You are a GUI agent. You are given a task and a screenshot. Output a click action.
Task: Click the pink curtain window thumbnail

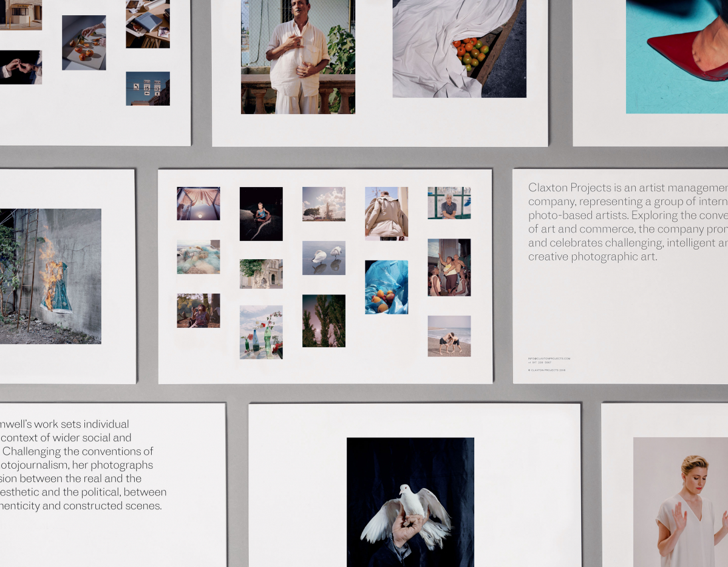[x=199, y=203]
